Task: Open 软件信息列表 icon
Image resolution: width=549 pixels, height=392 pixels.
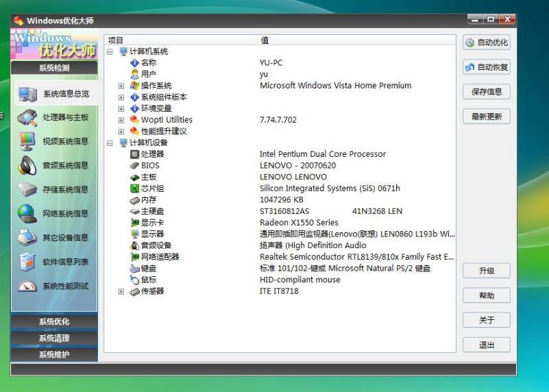Action: point(27,262)
